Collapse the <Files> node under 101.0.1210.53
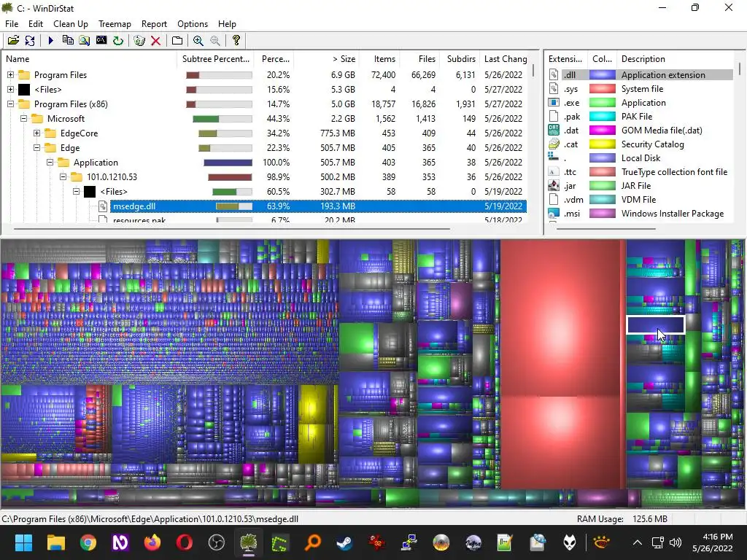 76,192
